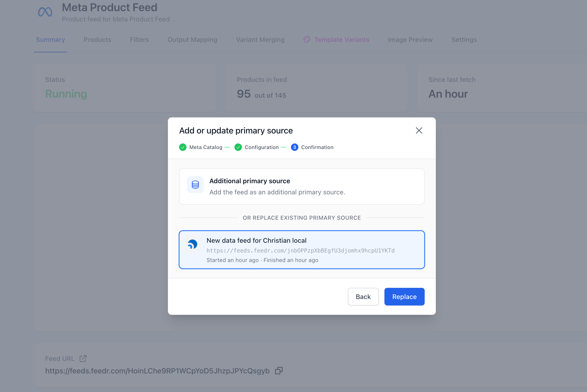Click the Running status value
This screenshot has height=392, width=587.
tap(66, 94)
